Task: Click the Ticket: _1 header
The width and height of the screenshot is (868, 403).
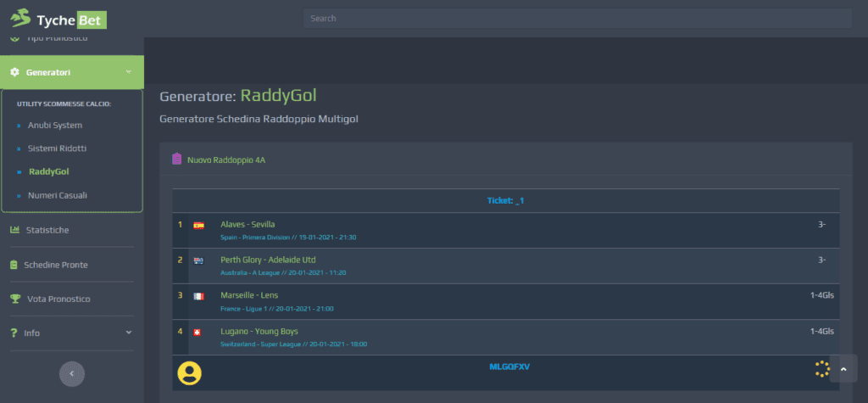Action: (x=505, y=201)
